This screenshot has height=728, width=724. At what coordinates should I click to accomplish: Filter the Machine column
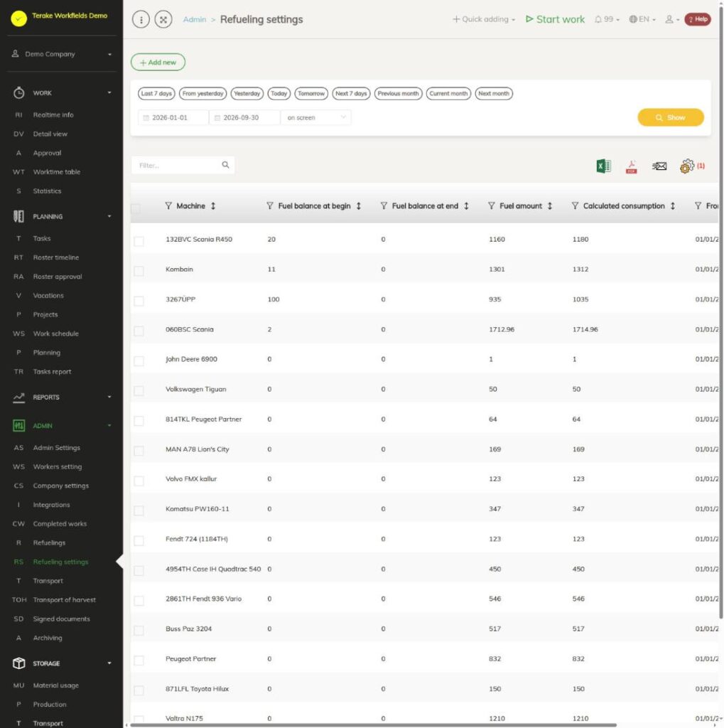point(168,205)
